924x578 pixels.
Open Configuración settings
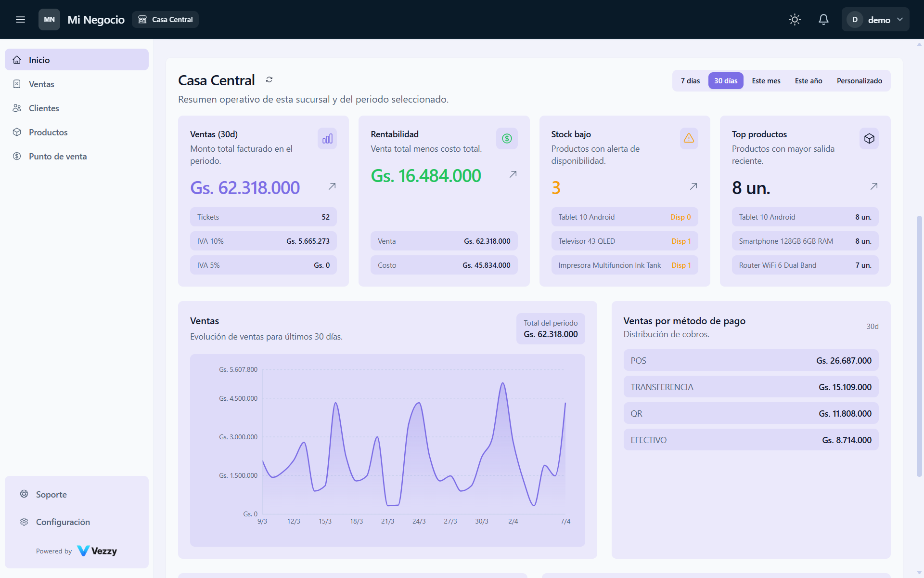pos(77,522)
